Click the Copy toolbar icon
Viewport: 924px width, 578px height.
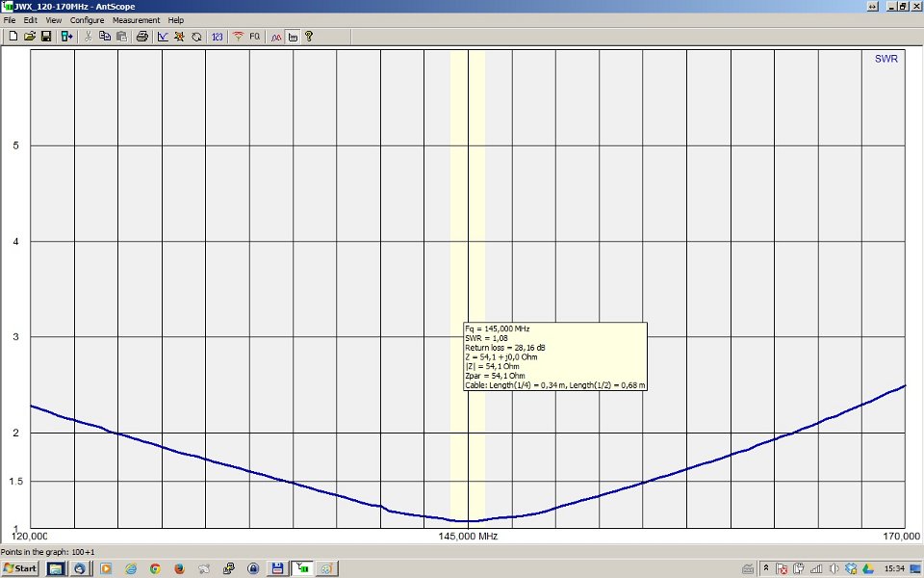click(104, 37)
